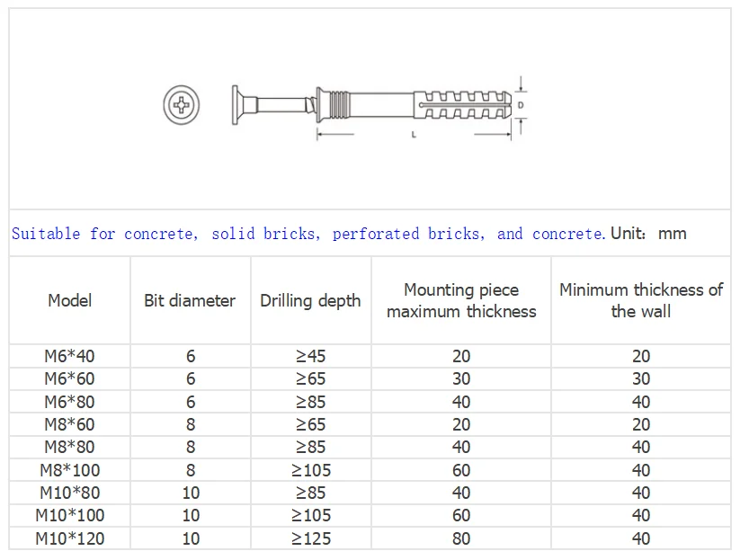The image size is (740, 560).
Task: Select the M10*120 model cell
Action: tap(70, 538)
